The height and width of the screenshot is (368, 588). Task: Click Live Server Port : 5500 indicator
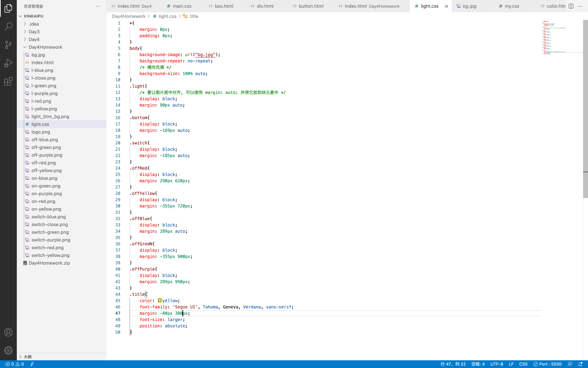tap(548, 364)
